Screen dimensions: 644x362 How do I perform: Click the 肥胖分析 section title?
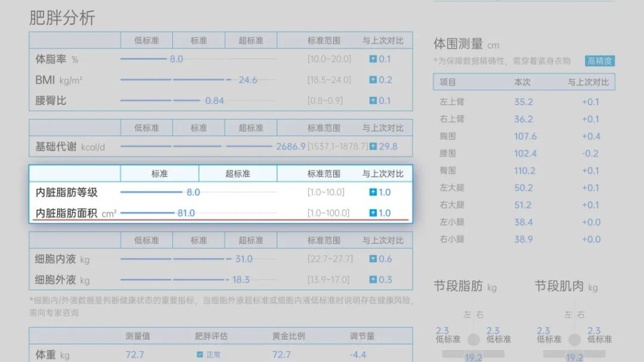(62, 18)
